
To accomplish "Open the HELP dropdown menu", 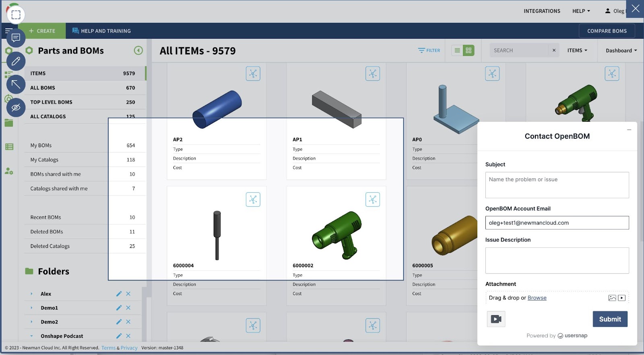I will tap(581, 11).
